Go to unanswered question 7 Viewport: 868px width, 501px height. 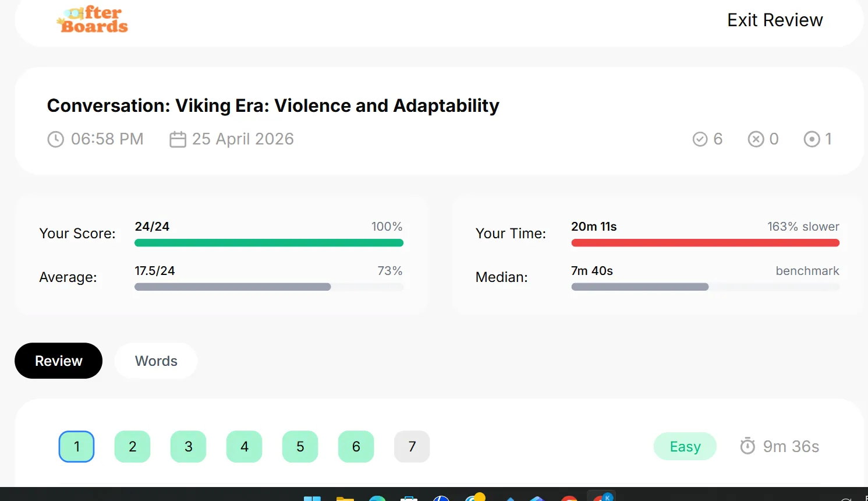(x=412, y=447)
